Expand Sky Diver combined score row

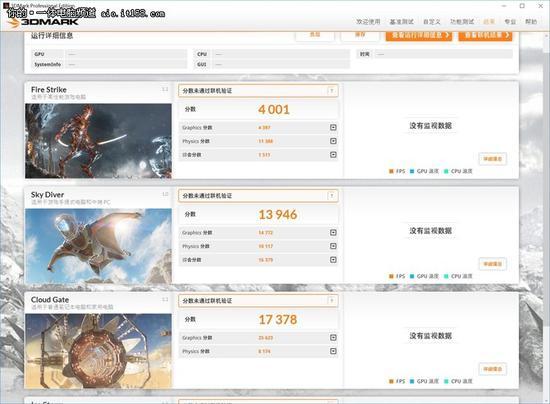pyautogui.click(x=333, y=260)
